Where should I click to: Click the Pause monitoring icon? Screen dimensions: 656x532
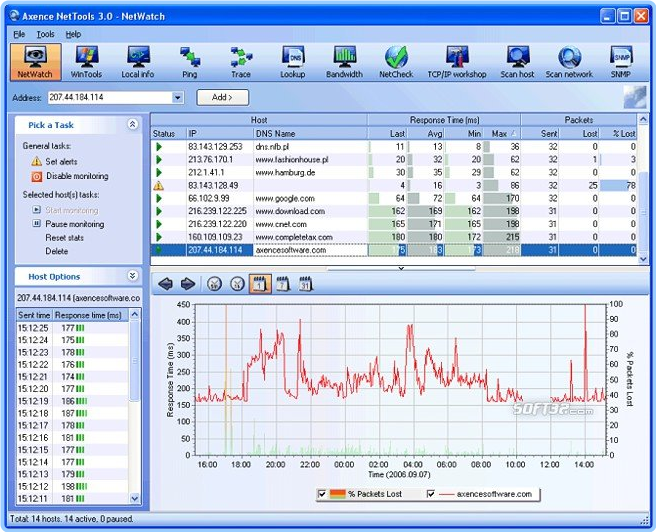[36, 224]
